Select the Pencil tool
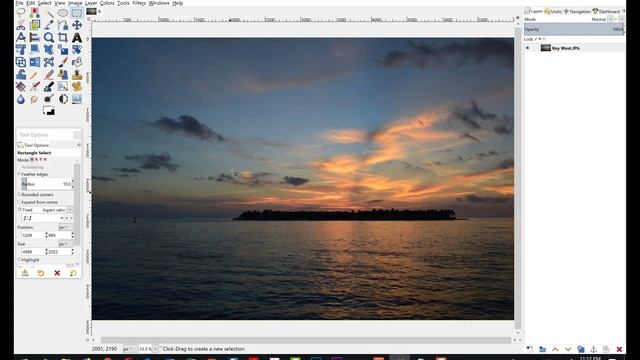 point(35,75)
